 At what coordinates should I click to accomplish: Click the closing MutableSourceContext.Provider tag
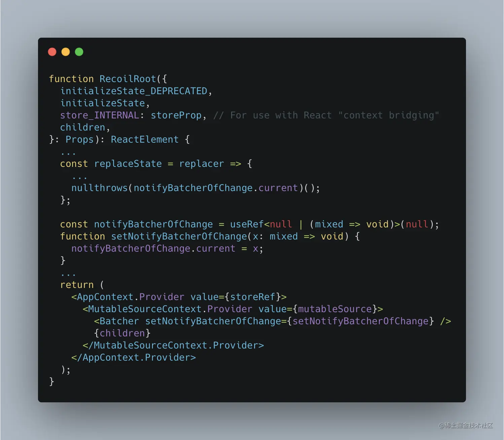coord(173,345)
